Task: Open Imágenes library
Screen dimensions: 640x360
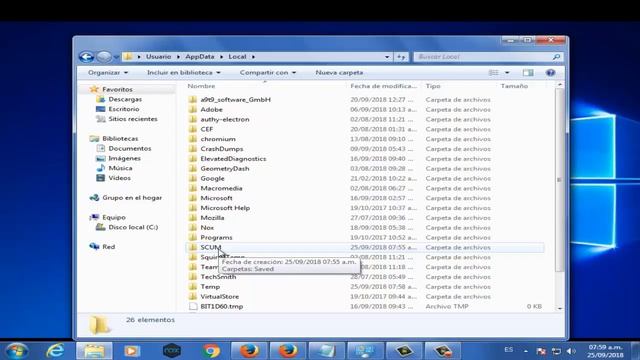Action: coord(124,158)
